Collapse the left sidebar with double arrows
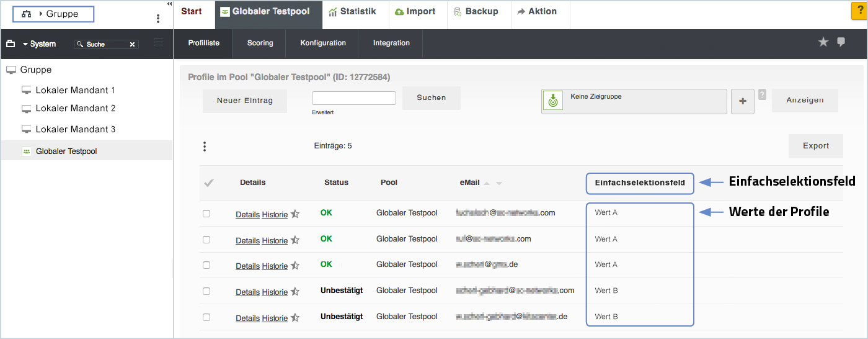Screen dimensions: 868x339 (x=169, y=4)
